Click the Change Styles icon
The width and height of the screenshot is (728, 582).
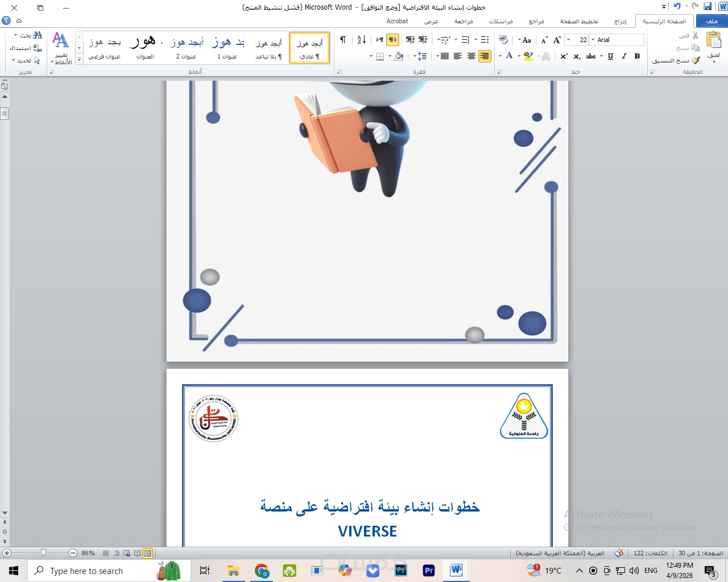tap(61, 48)
